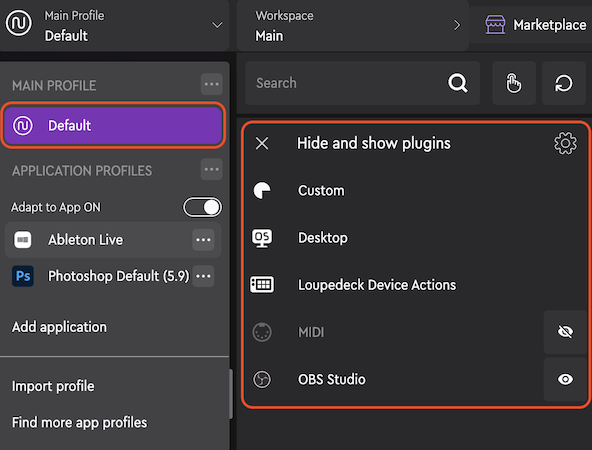Click the refresh arrow icon
This screenshot has width=592, height=450.
[564, 83]
